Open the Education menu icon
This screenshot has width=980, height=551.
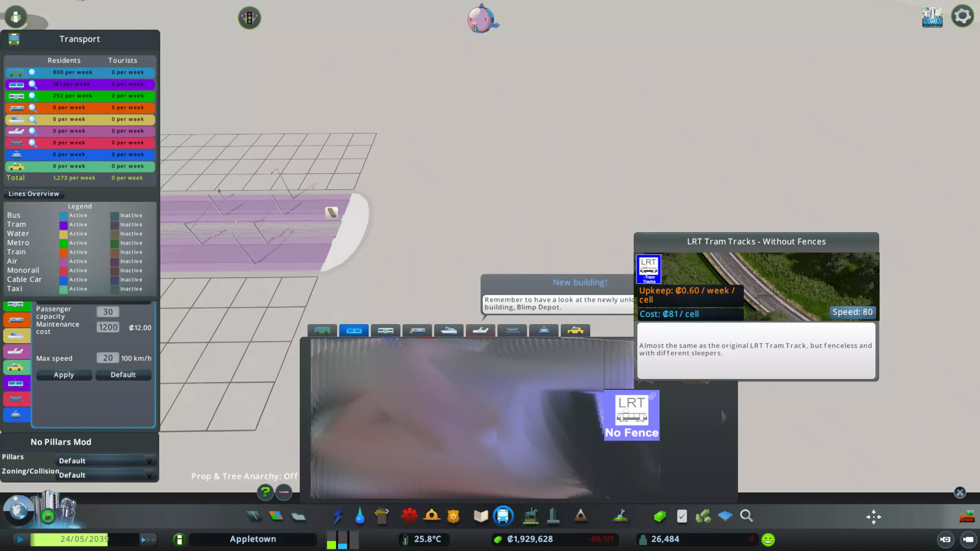pyautogui.click(x=481, y=516)
